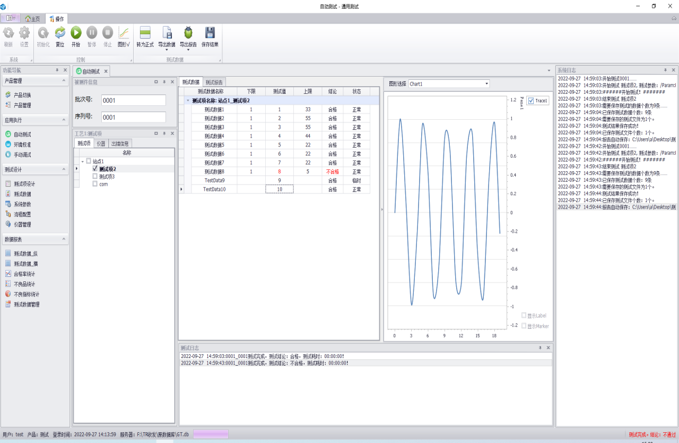Click the grey Pause (暂停) icon in ribbon
This screenshot has height=443, width=679.
tap(92, 33)
